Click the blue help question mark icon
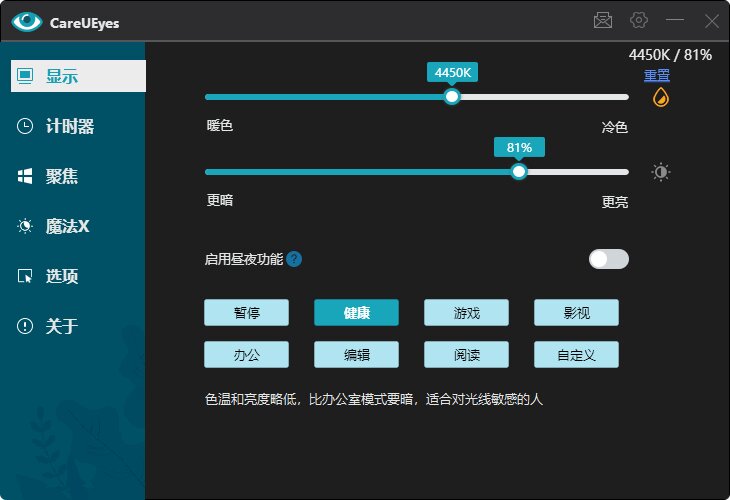Screen dimensions: 730x500 (x=294, y=259)
